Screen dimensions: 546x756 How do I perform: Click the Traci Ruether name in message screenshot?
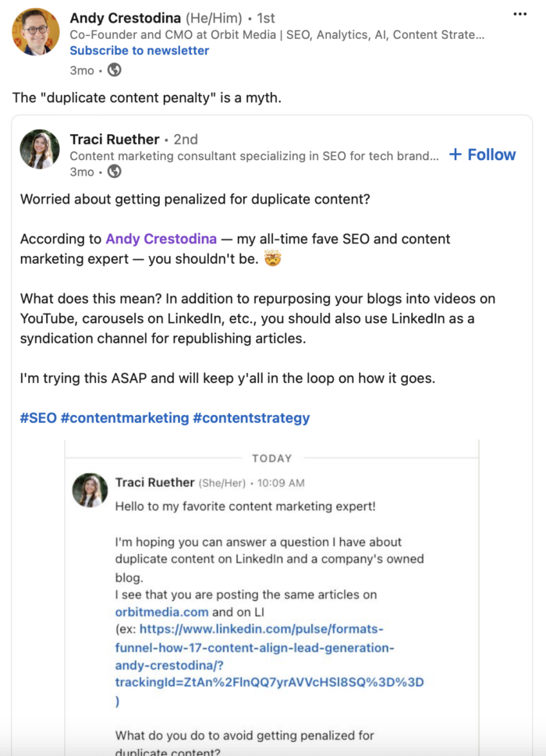(x=154, y=483)
